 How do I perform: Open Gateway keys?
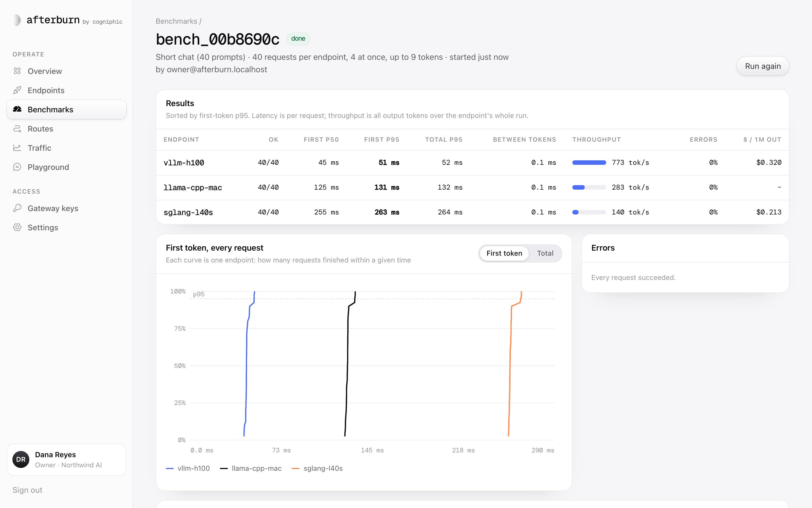point(67,208)
